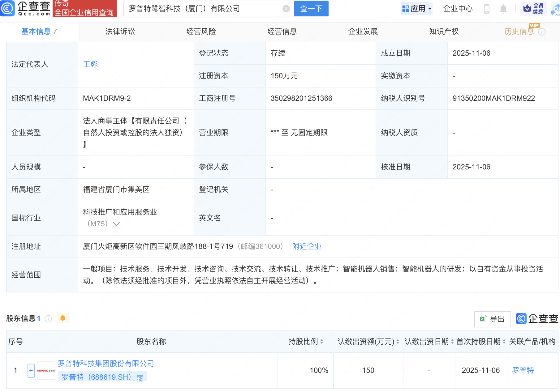
Task: Click the ROPEOK shareholder logo thumbnail
Action: pyautogui.click(x=46, y=370)
